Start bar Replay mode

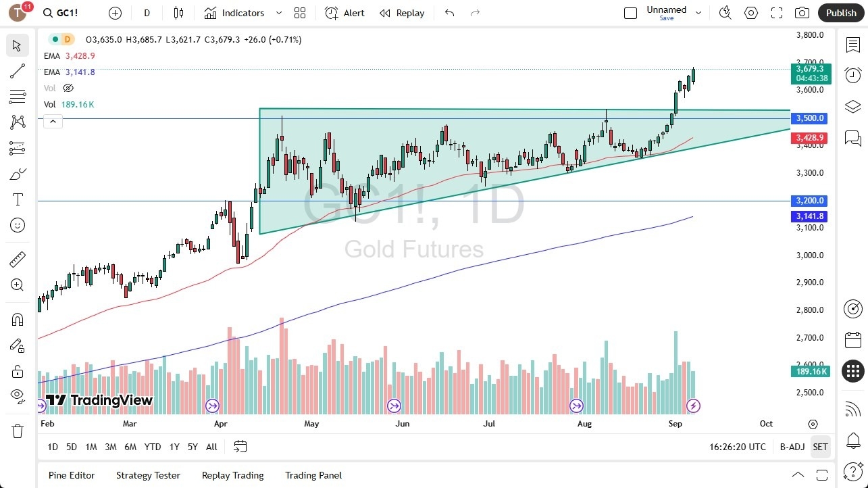(x=402, y=13)
